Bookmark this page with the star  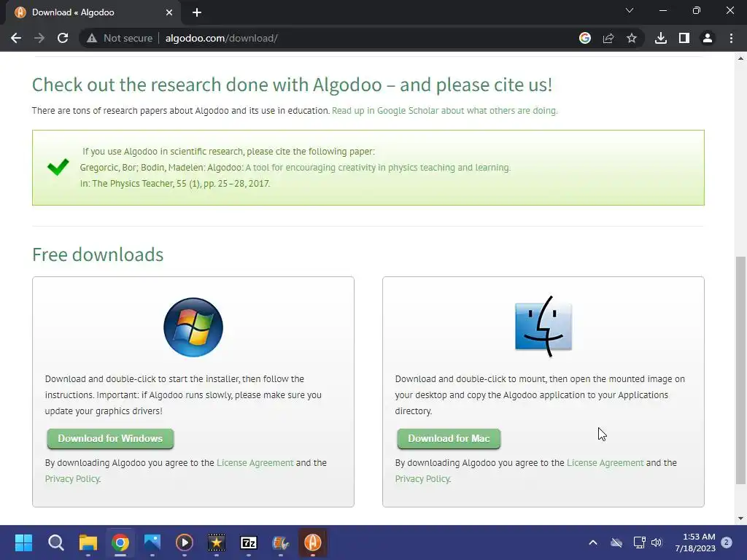632,38
